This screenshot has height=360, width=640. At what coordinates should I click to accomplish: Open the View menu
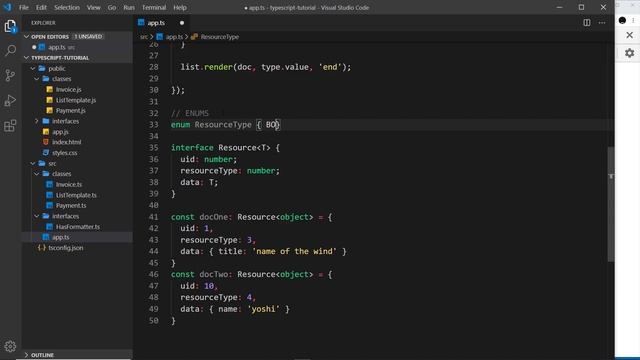click(x=93, y=7)
